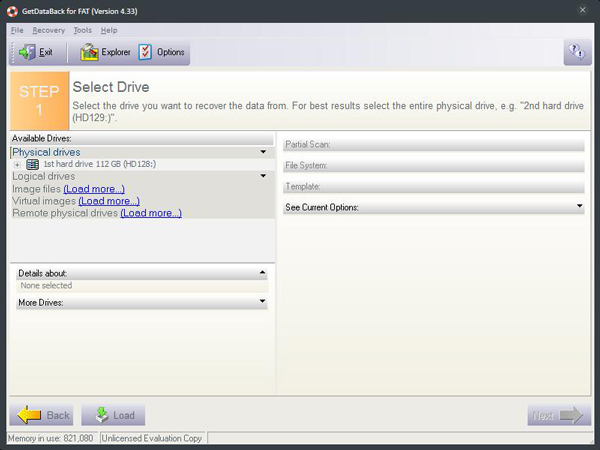Click the Physical drives heading text
Viewport: 600px width, 450px height.
pyautogui.click(x=46, y=152)
